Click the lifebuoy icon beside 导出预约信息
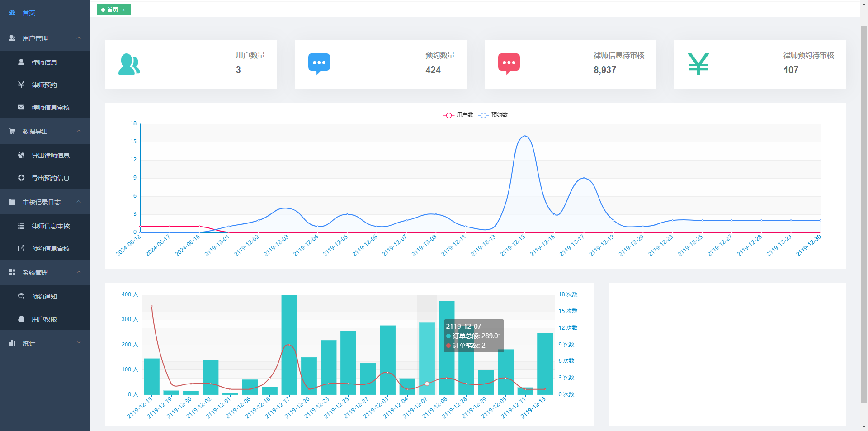Viewport: 868px width, 431px height. tap(21, 178)
